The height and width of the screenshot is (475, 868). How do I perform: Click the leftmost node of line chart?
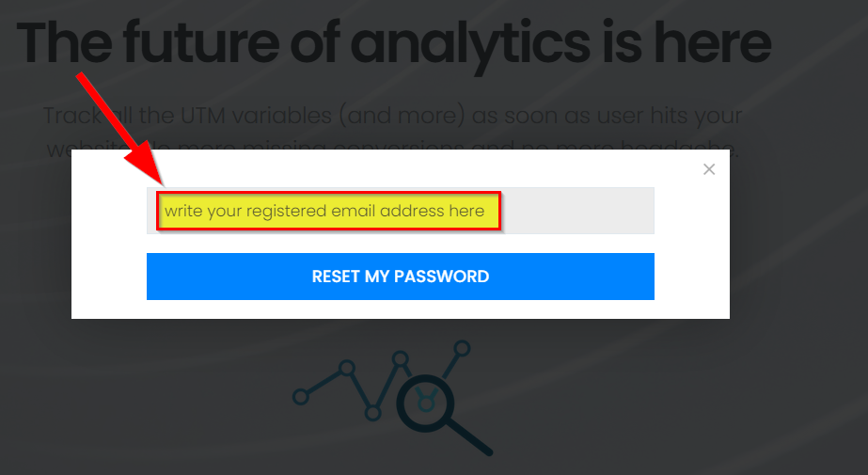point(301,397)
